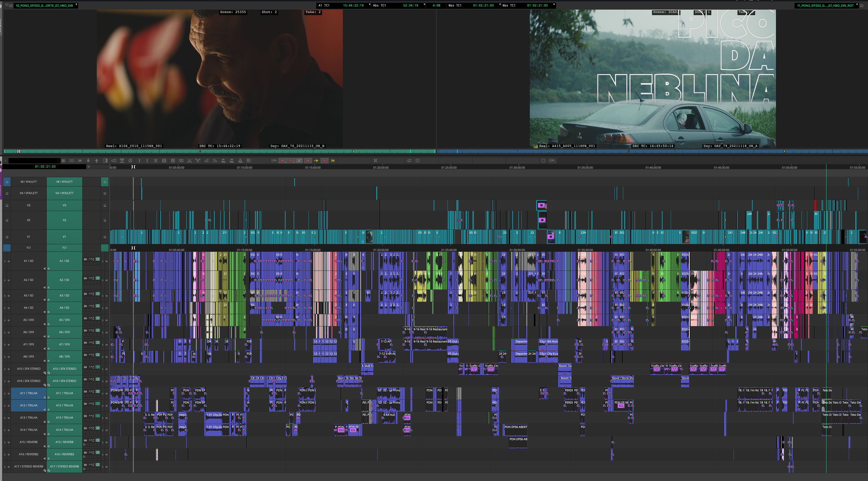Toggle source monitor box for V8 / VFX/LETT
Viewport: 868px width, 481px height.
7,182
